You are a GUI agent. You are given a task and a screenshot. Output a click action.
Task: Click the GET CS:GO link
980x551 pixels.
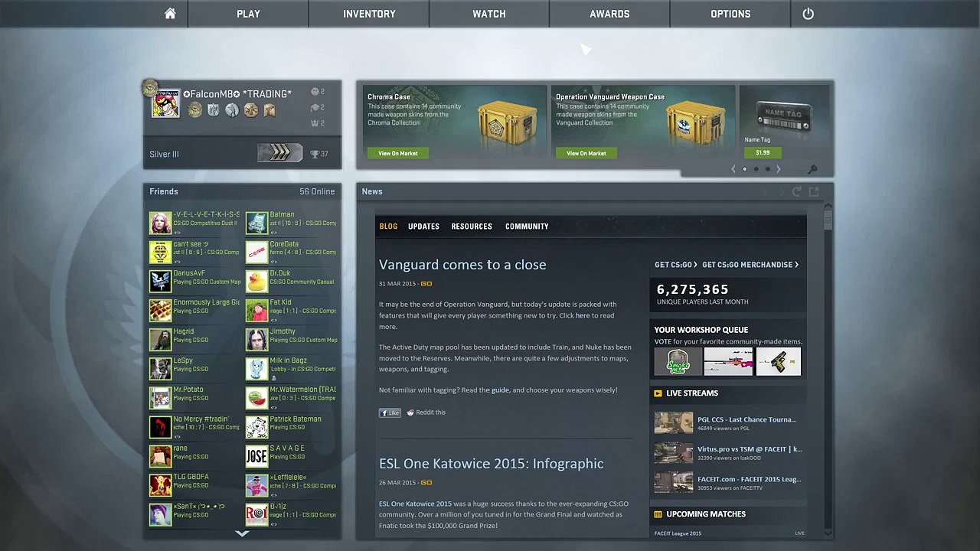(675, 265)
